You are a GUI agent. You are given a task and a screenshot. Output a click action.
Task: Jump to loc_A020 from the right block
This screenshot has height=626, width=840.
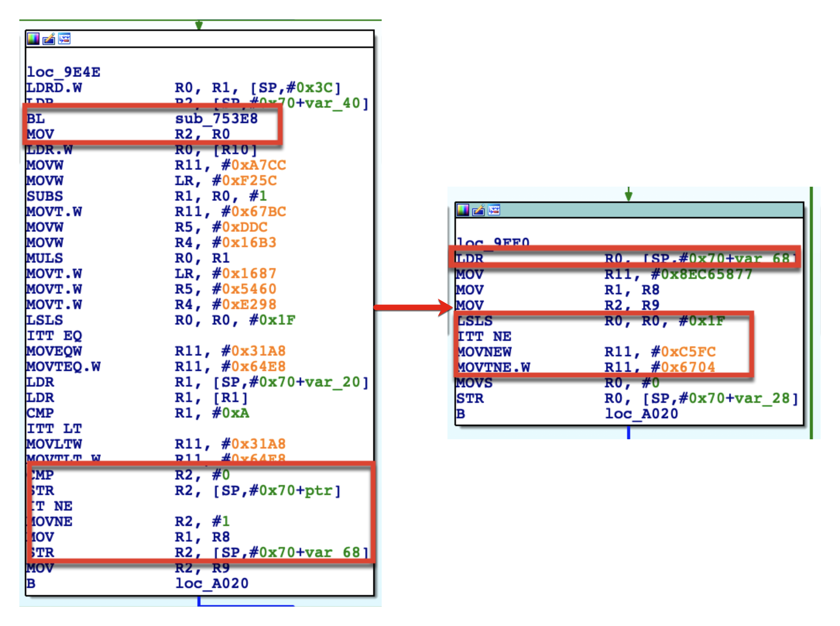[641, 414]
